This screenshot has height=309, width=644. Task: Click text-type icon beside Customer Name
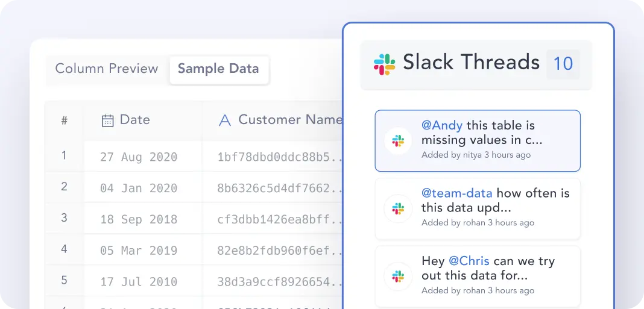[225, 120]
